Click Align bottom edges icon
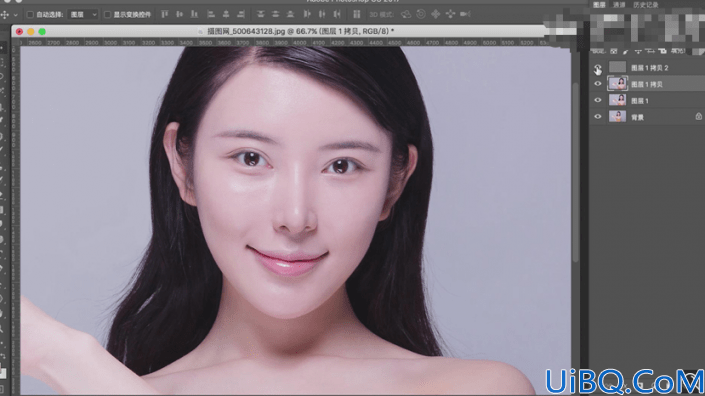 pos(194,14)
